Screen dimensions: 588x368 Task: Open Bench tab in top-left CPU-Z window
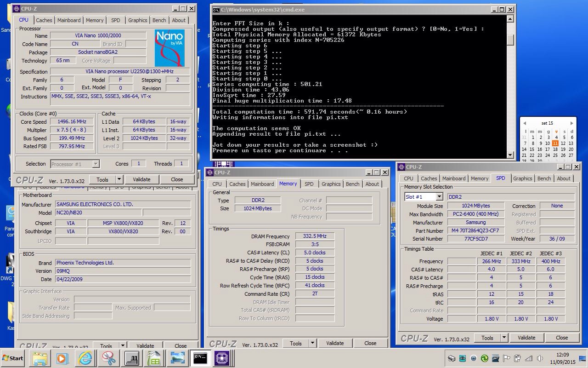[x=159, y=20]
